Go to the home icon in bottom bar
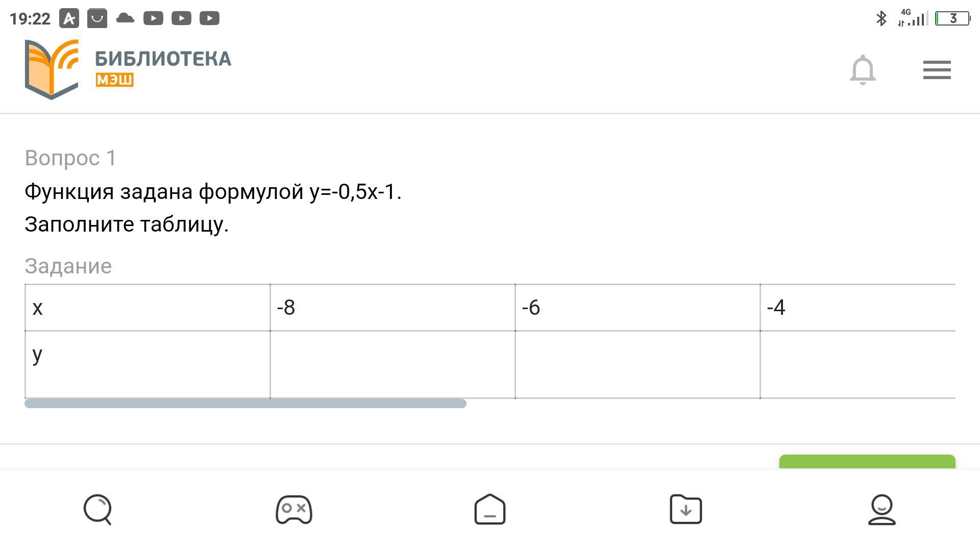The width and height of the screenshot is (980, 551). tap(489, 509)
